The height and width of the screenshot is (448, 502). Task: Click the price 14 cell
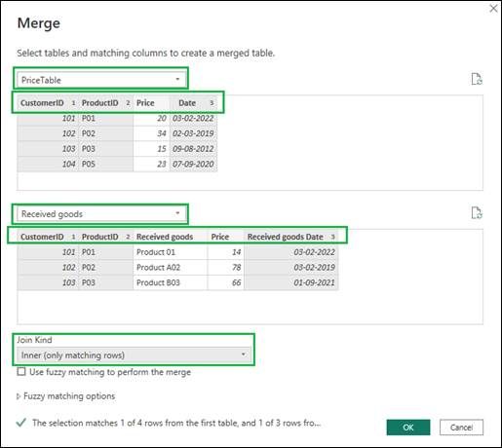pyautogui.click(x=226, y=252)
